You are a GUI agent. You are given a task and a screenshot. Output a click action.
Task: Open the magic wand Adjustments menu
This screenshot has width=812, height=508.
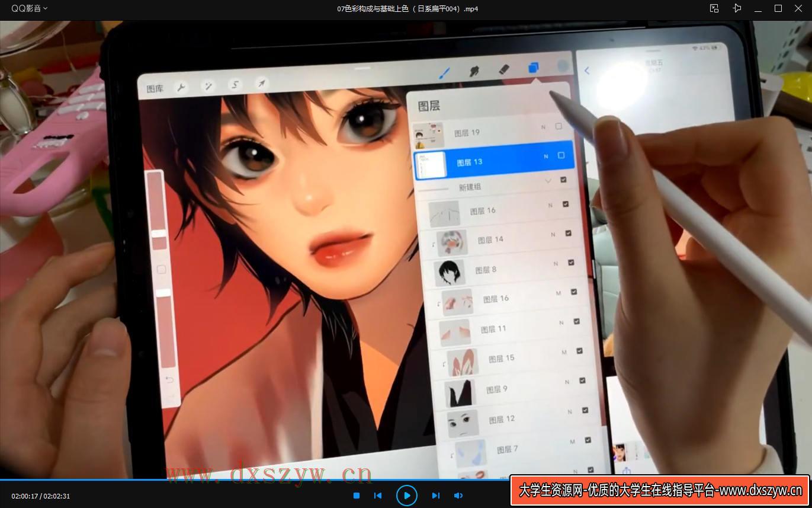coord(208,86)
